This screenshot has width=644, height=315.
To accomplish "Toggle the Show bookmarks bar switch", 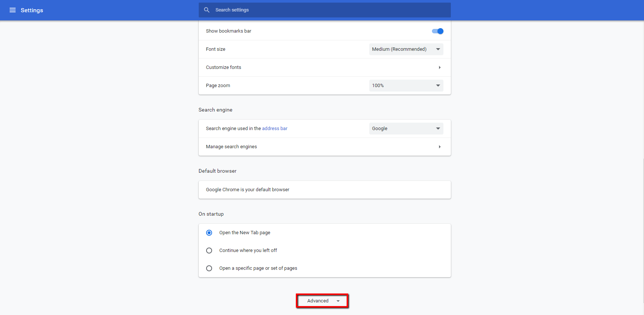I will pos(438,31).
